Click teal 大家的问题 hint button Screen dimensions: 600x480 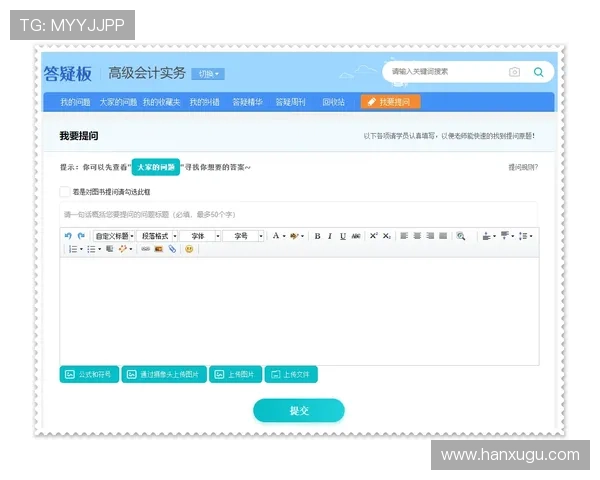156,167
